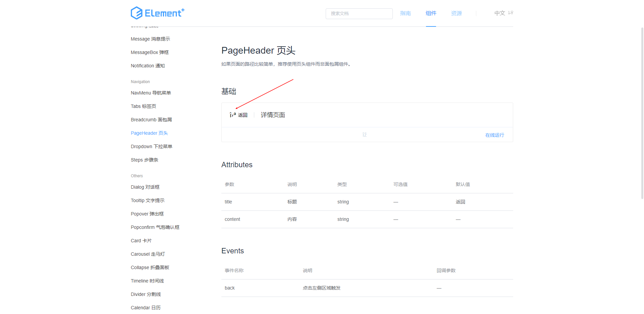
Task: Click the 点击左侧区域触发 description cell
Action: click(x=322, y=288)
